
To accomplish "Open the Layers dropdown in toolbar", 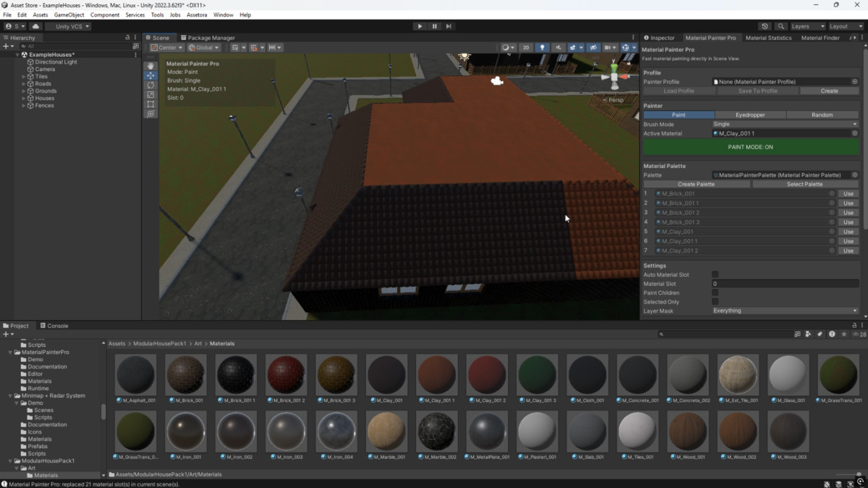I will 807,26.
